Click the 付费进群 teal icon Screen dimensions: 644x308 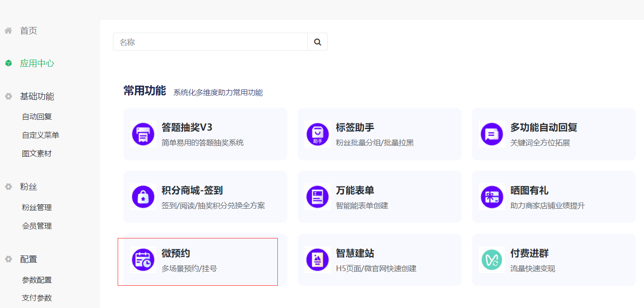pos(491,260)
